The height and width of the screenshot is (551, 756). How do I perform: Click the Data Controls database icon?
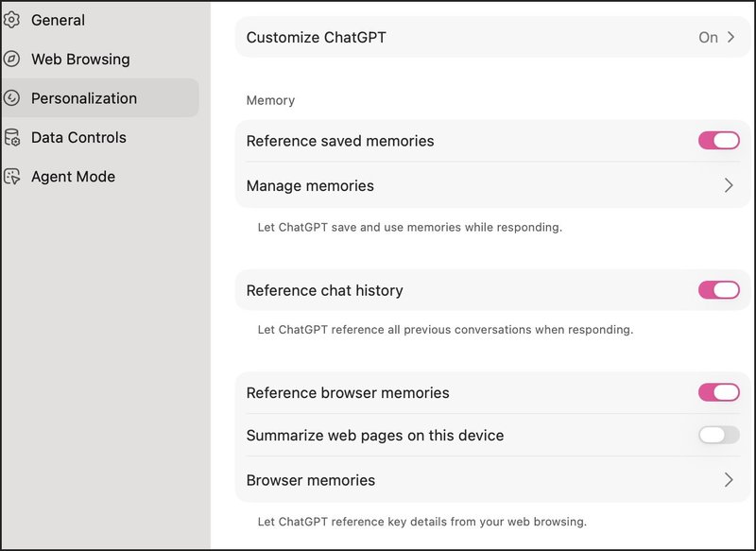(11, 138)
